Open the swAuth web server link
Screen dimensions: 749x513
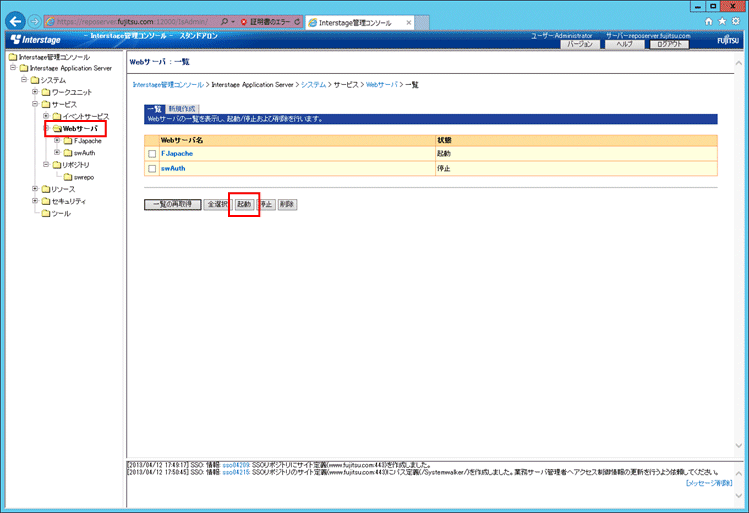pyautogui.click(x=173, y=169)
